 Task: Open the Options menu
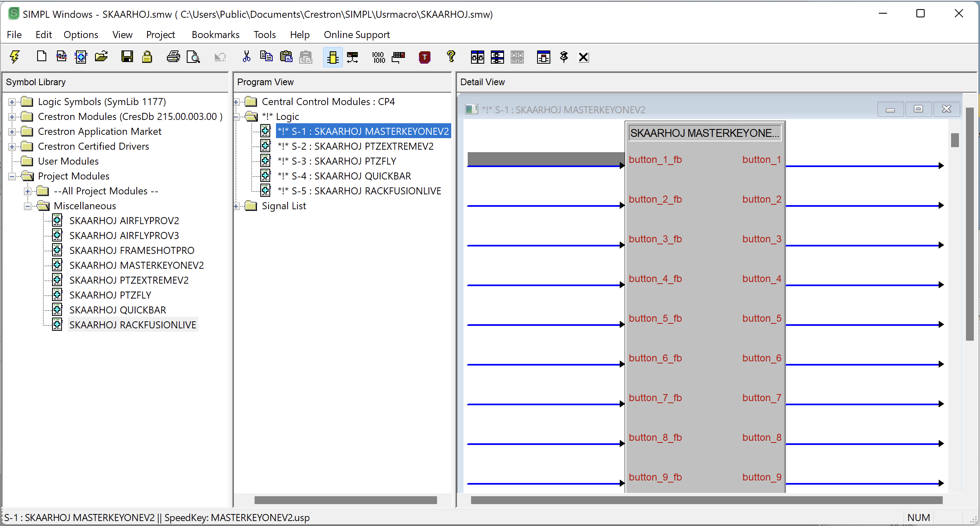(x=81, y=35)
